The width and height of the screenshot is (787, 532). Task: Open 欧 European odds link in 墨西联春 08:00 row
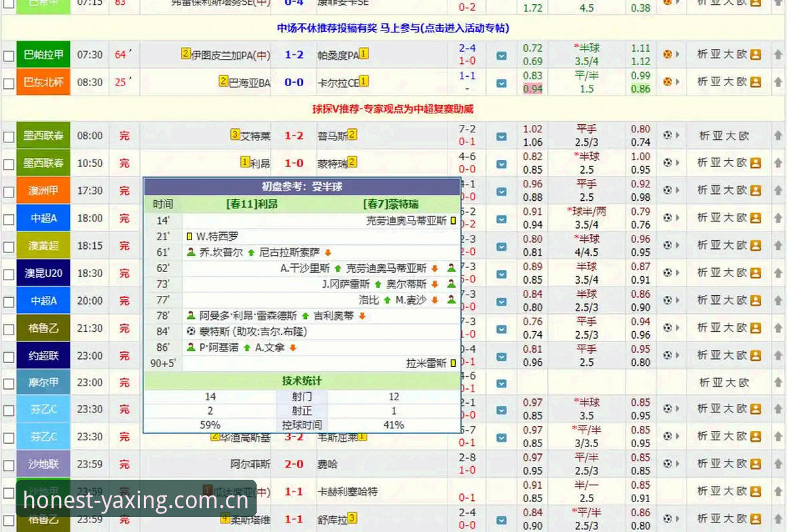point(744,136)
